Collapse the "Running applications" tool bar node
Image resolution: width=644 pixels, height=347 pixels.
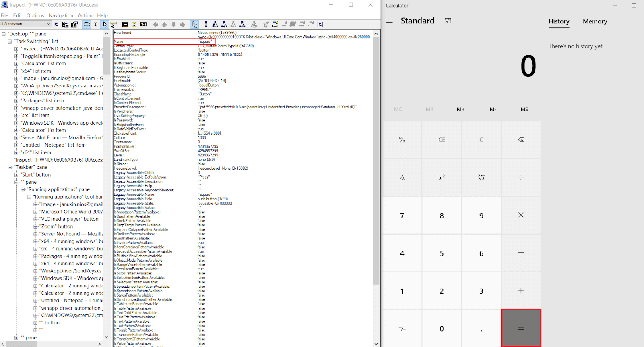[29, 197]
